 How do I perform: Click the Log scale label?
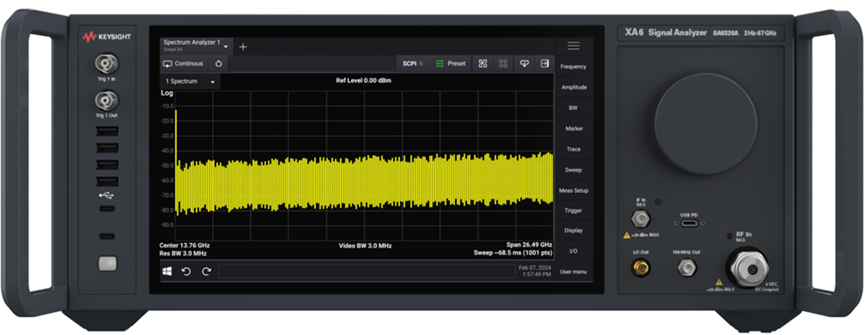point(167,93)
